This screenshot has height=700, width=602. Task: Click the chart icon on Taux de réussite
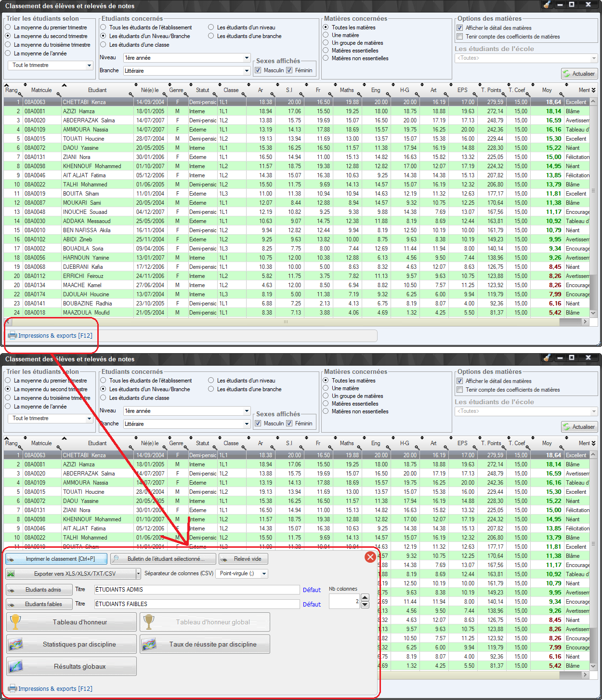click(x=149, y=644)
